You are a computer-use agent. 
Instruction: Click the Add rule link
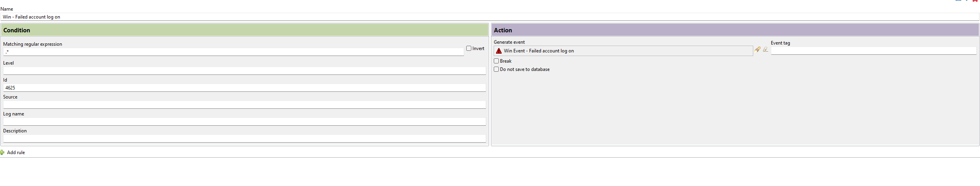(x=16, y=153)
